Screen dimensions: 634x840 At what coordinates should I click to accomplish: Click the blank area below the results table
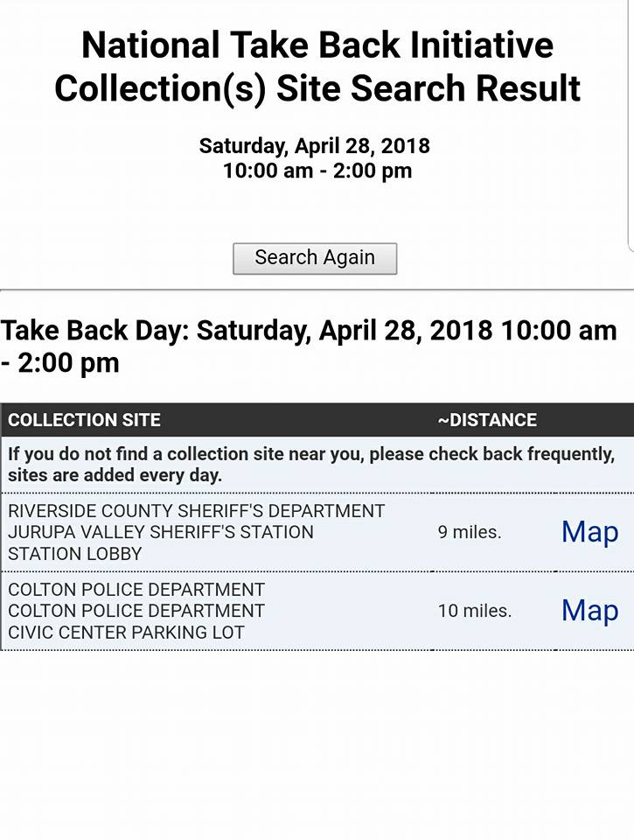tap(317, 744)
